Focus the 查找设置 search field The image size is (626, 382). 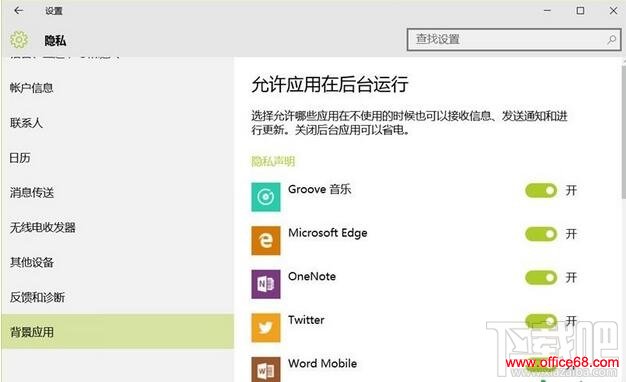(514, 40)
